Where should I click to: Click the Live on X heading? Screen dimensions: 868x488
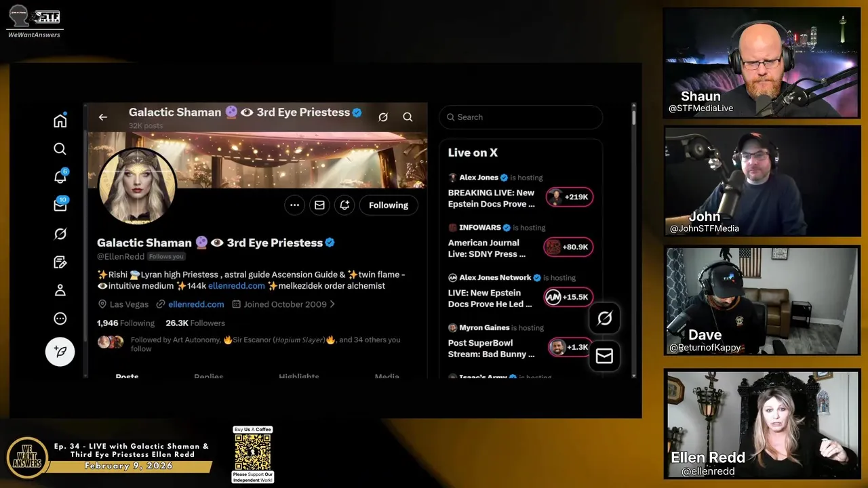point(473,152)
